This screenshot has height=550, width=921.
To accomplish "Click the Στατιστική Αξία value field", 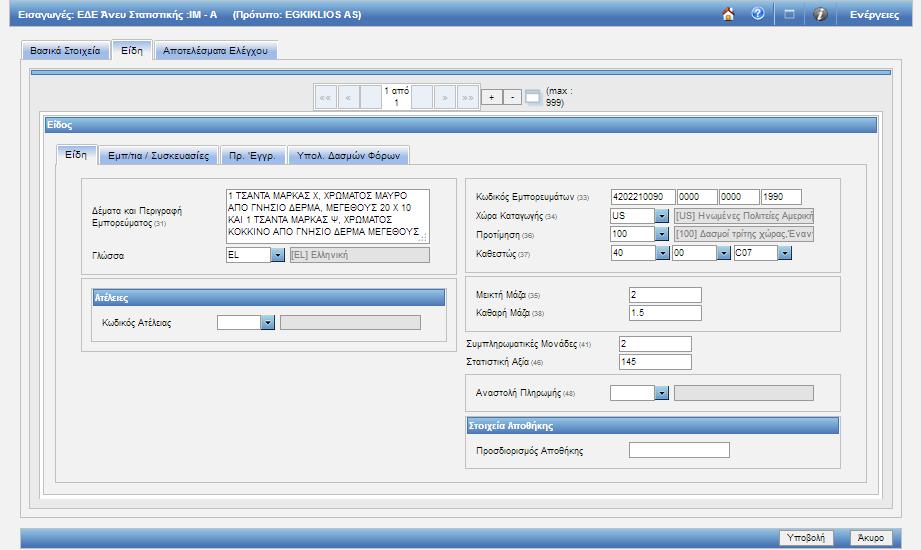I will tap(655, 362).
